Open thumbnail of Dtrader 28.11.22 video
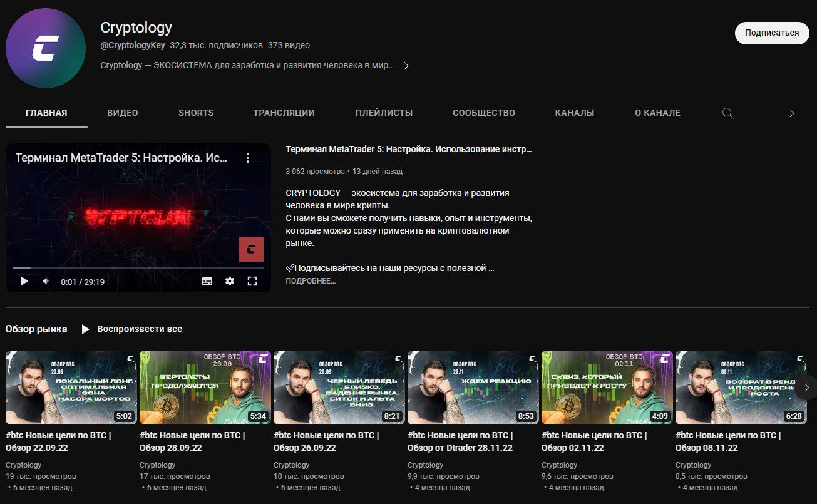 pos(473,388)
